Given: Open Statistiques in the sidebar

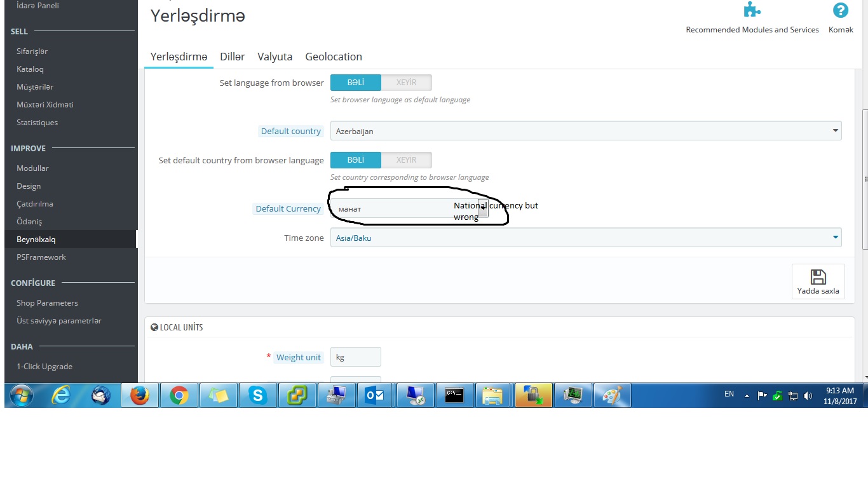Looking at the screenshot, I should [x=37, y=123].
